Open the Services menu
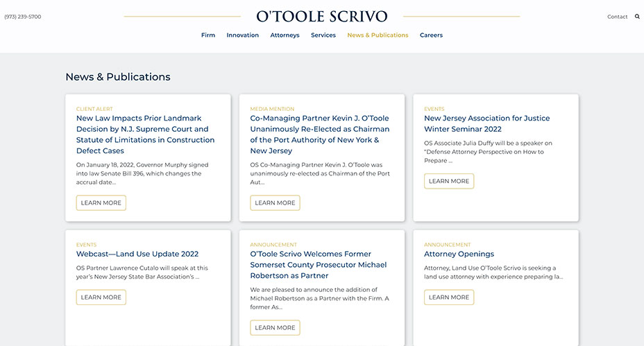 click(323, 35)
